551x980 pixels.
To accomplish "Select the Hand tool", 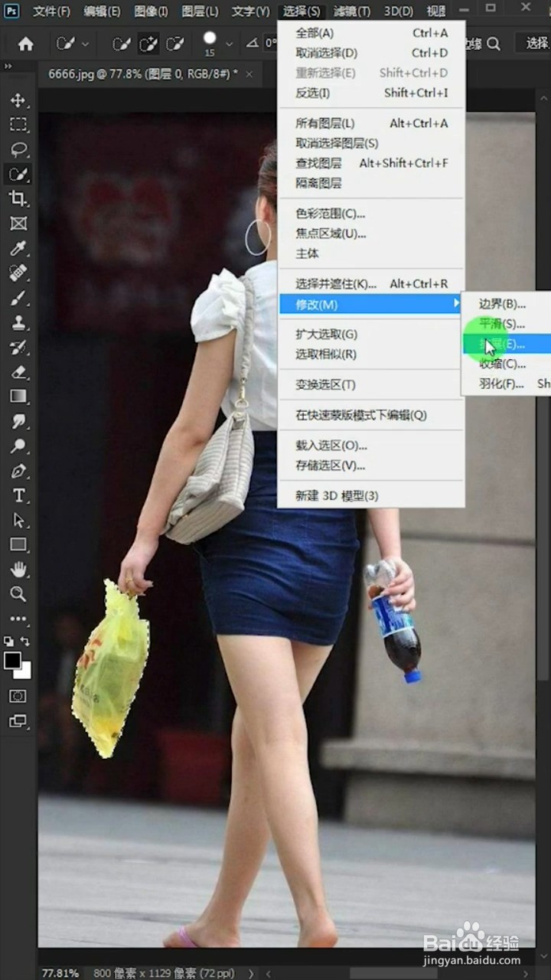I will click(18, 569).
